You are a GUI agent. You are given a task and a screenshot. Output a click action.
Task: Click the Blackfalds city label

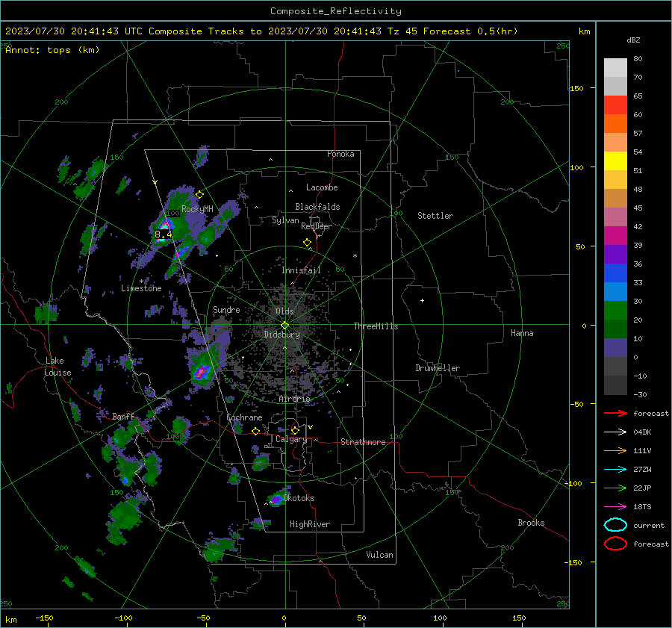coord(317,207)
